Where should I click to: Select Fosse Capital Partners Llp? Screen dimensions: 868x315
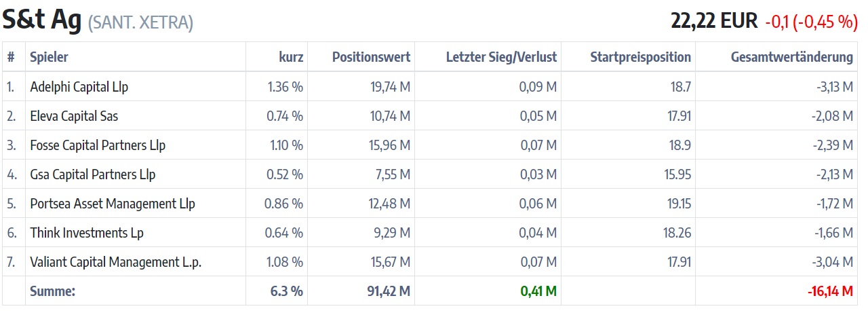(98, 145)
